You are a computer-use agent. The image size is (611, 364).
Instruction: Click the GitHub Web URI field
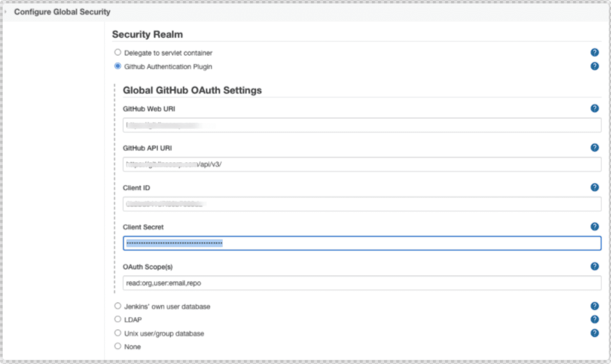point(362,125)
